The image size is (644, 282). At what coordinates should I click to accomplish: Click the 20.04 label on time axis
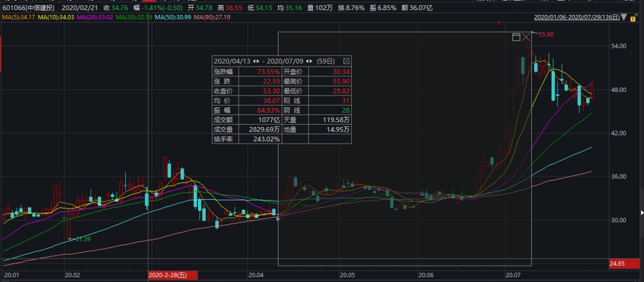tap(256, 275)
